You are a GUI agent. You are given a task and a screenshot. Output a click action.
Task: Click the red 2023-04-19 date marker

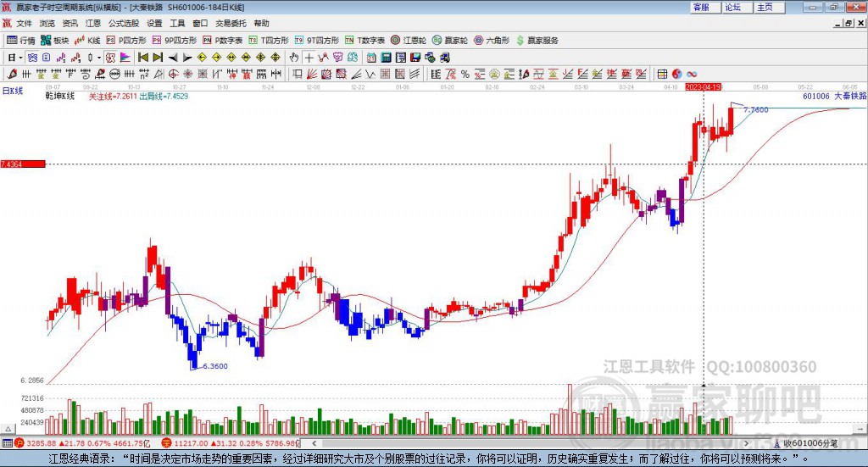coord(703,86)
